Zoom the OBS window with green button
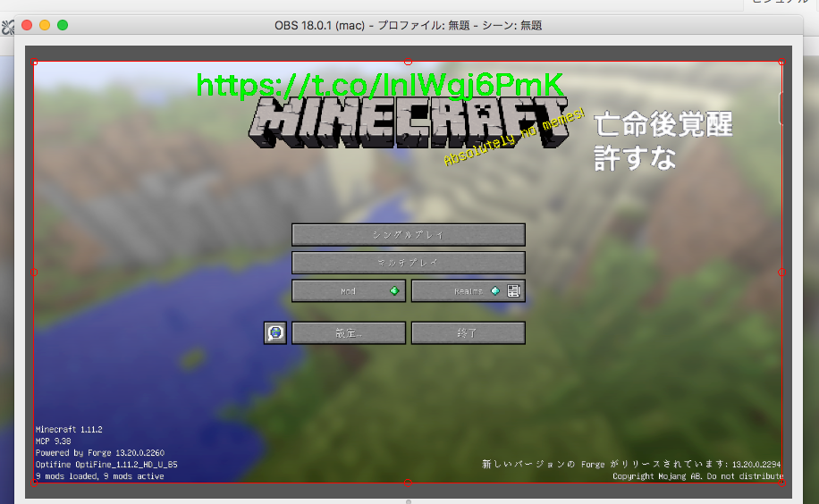 click(63, 25)
